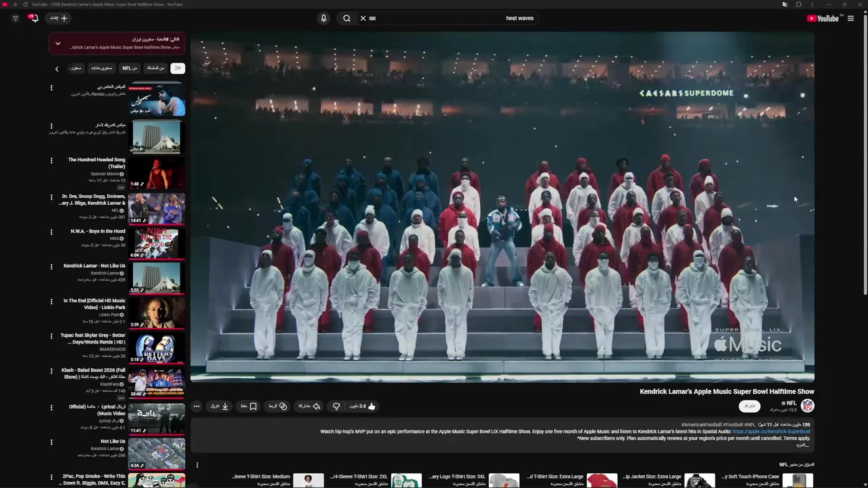Open Klash Balad Beast 2026 thumbnail

pos(157,384)
